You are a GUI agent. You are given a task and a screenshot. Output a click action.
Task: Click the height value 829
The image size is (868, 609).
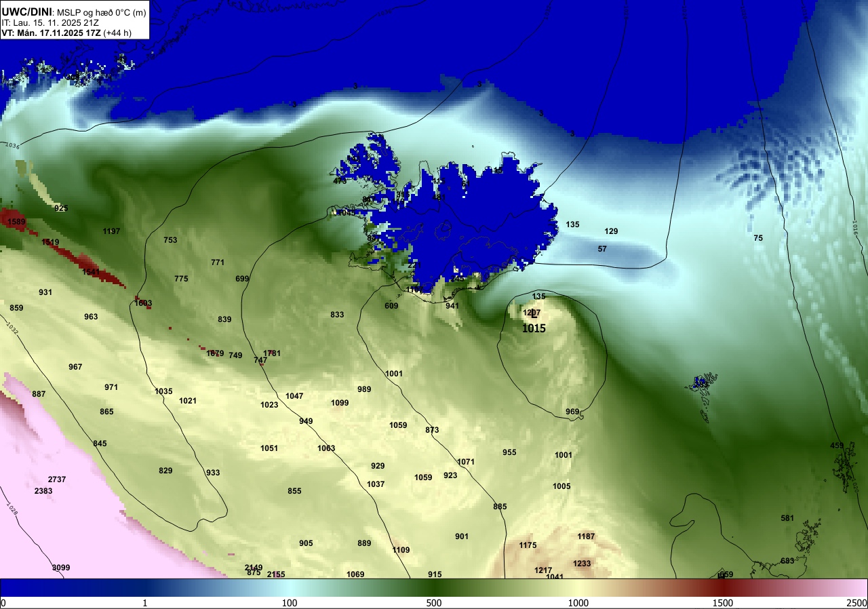point(165,471)
